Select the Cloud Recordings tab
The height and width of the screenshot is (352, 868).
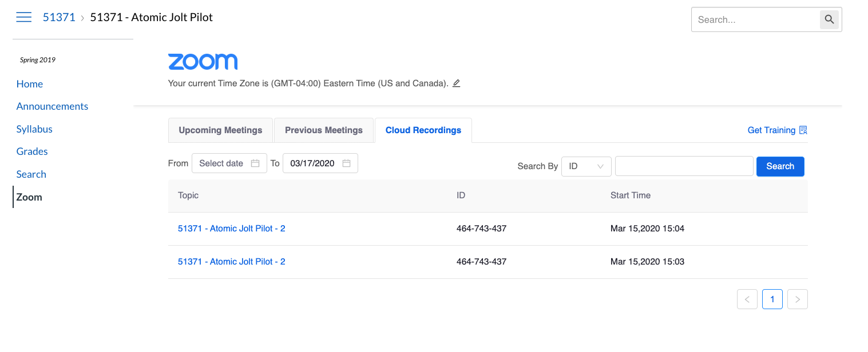click(423, 130)
